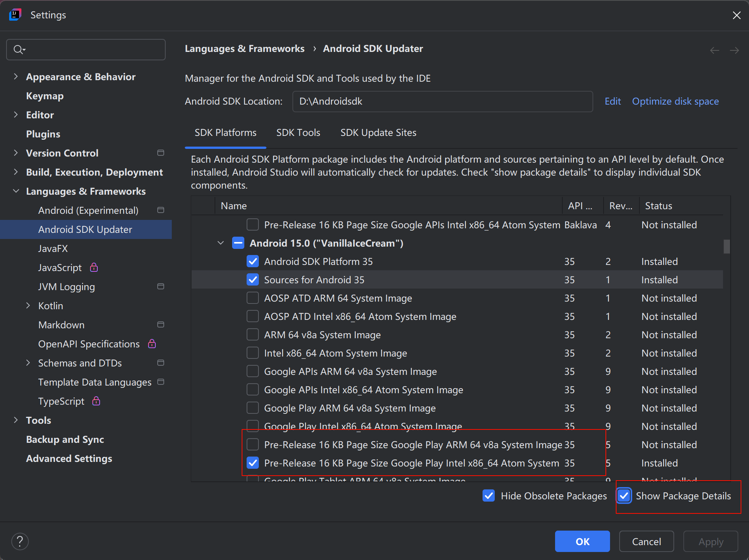Collapse the Android 15.0 VanillaIceCream group
Viewport: 749px width, 560px height.
tap(221, 243)
